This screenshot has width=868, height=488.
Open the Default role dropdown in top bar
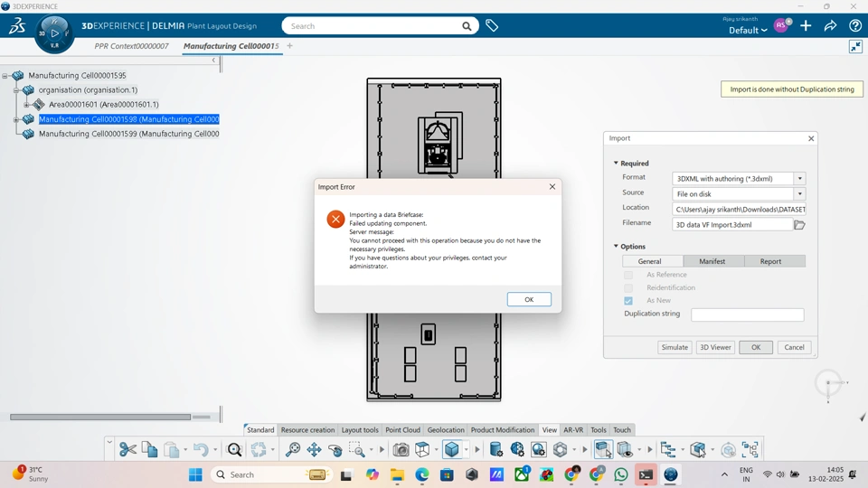click(x=748, y=30)
